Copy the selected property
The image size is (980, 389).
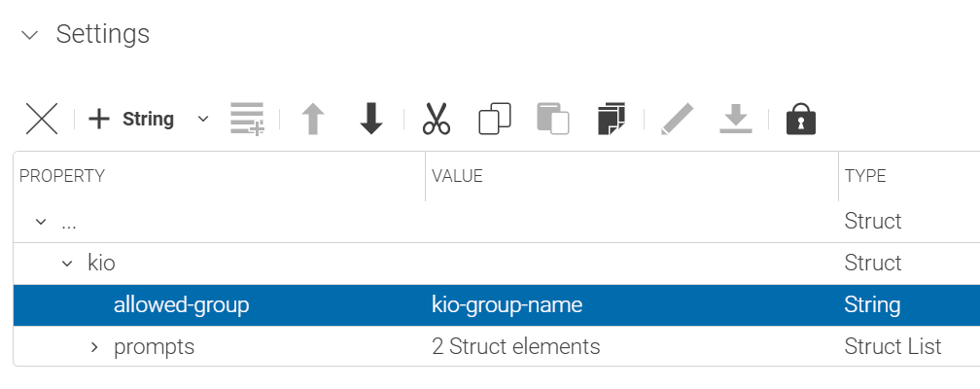coord(494,119)
